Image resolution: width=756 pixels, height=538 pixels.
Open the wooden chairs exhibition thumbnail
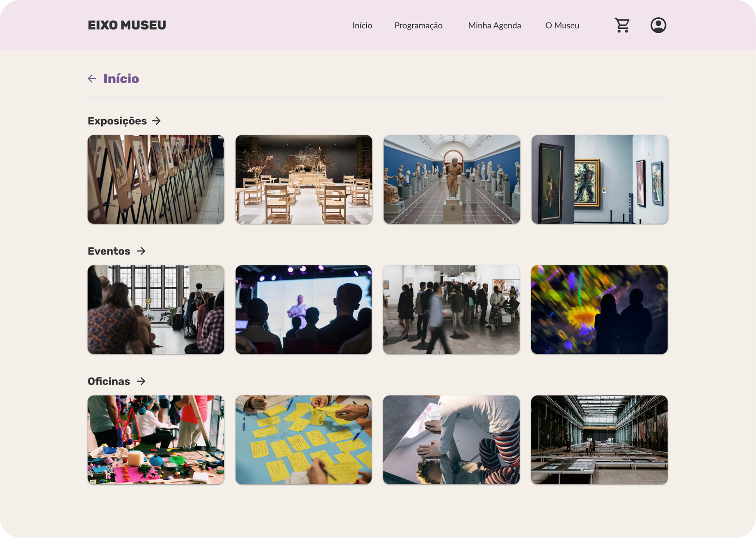304,179
